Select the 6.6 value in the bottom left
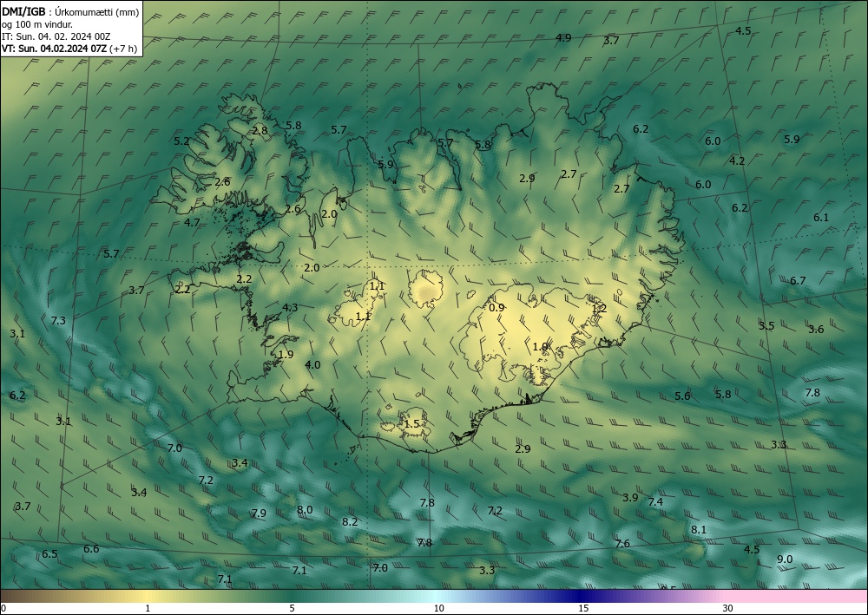This screenshot has width=868, height=615. 91,549
